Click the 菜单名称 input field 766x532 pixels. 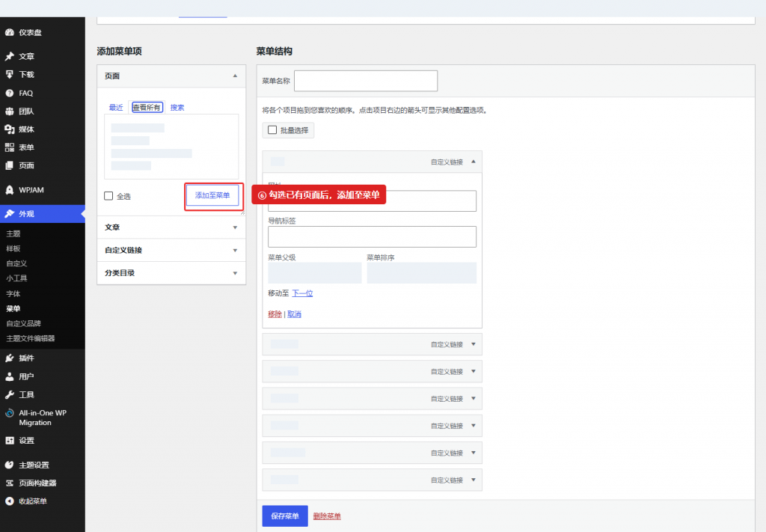coord(366,81)
